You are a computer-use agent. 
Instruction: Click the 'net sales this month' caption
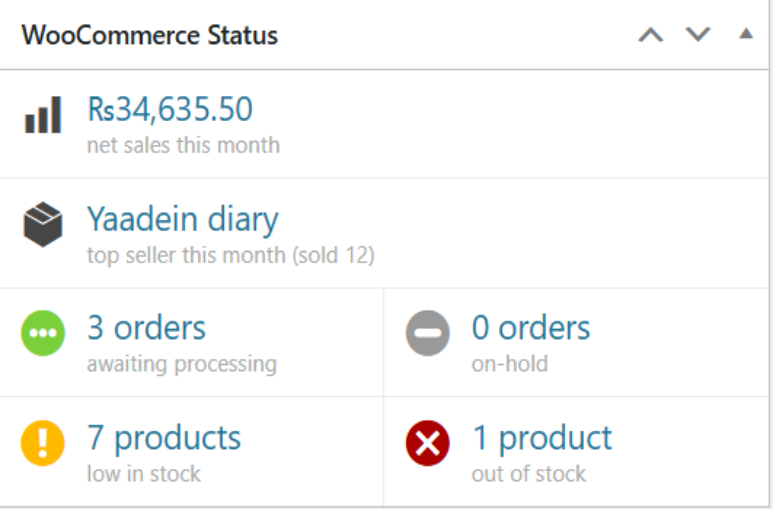183,146
